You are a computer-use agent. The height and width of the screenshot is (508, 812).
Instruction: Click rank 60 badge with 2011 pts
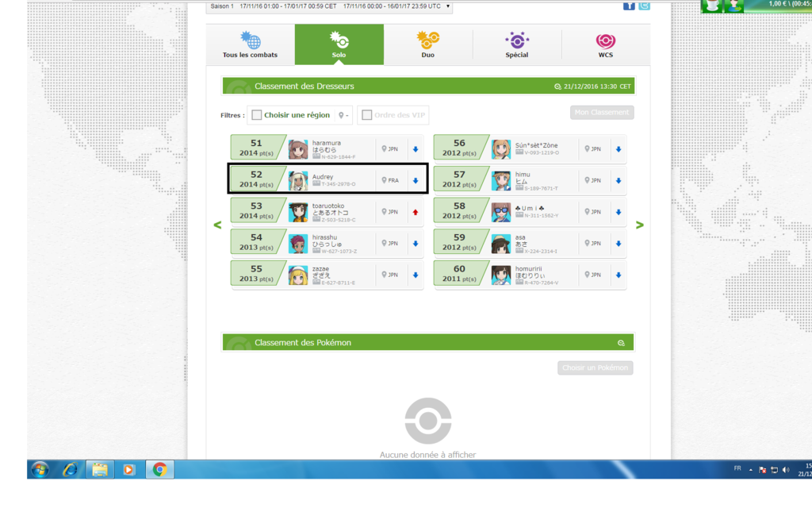[x=459, y=273]
